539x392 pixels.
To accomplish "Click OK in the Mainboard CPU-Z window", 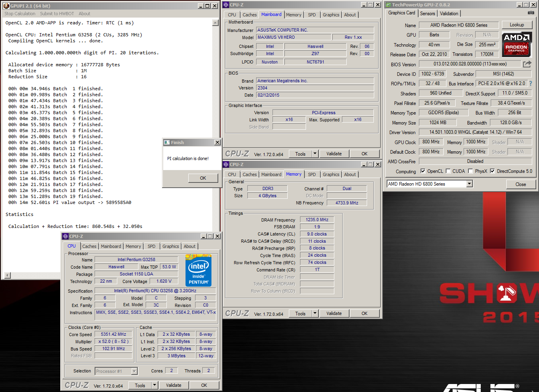I will pyautogui.click(x=365, y=154).
